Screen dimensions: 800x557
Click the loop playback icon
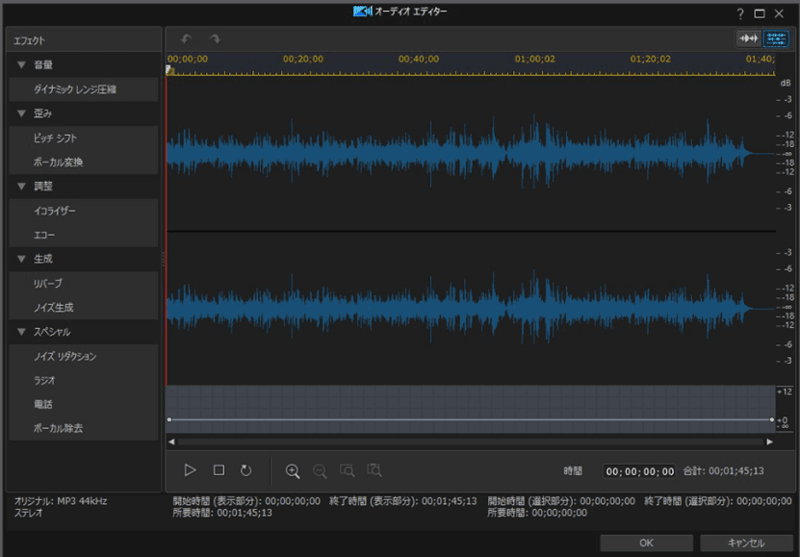tap(246, 470)
